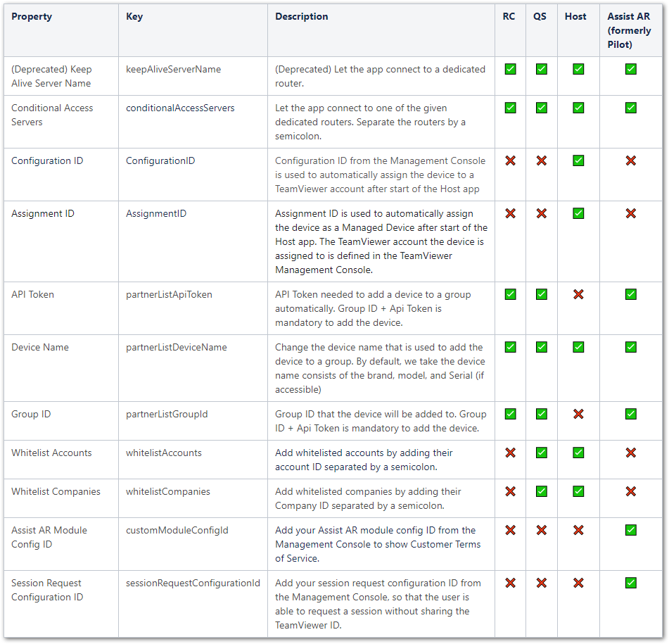Image resolution: width=669 pixels, height=644 pixels.
Task: Click the Assist AR (formerly Pilot) header
Action: pyautogui.click(x=630, y=30)
